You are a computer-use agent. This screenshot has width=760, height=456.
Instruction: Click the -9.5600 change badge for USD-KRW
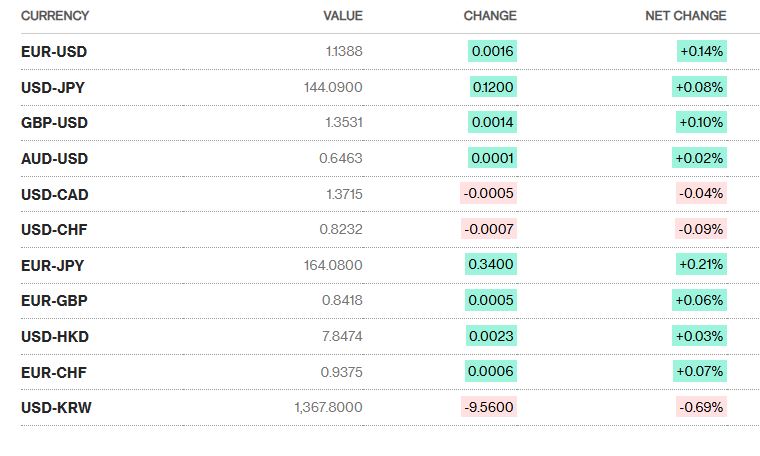coord(489,407)
